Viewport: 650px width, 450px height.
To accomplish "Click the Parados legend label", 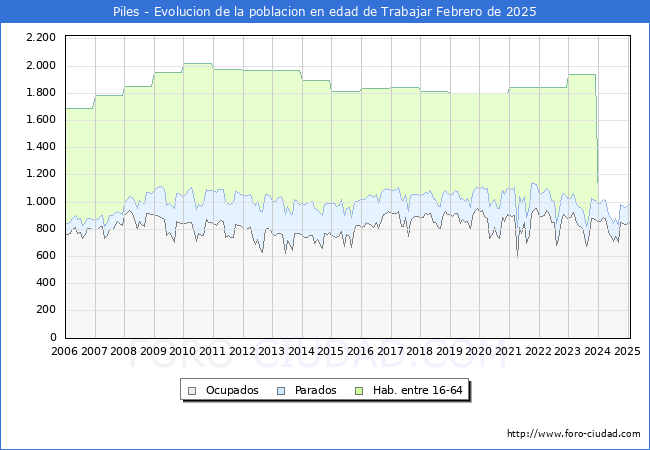I will click(315, 390).
